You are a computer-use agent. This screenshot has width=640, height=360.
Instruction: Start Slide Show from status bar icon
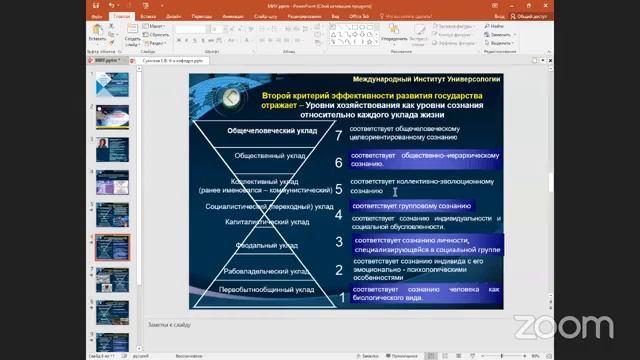(472, 356)
